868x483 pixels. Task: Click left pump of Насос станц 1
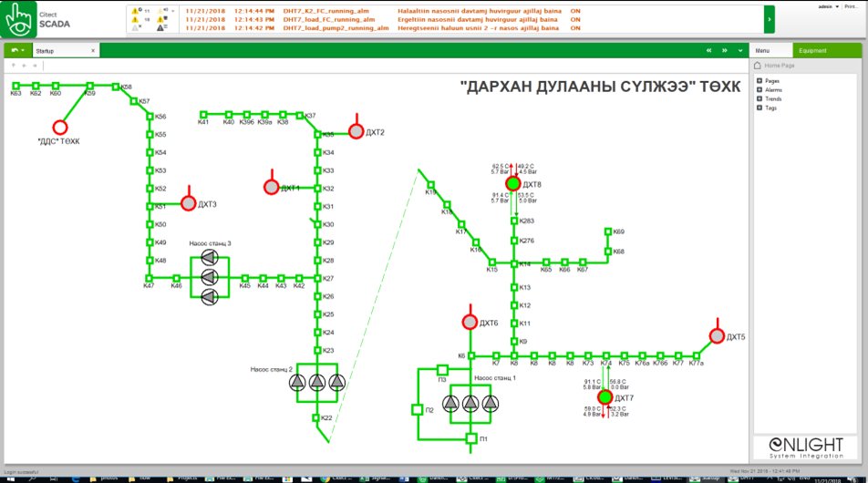(x=450, y=404)
